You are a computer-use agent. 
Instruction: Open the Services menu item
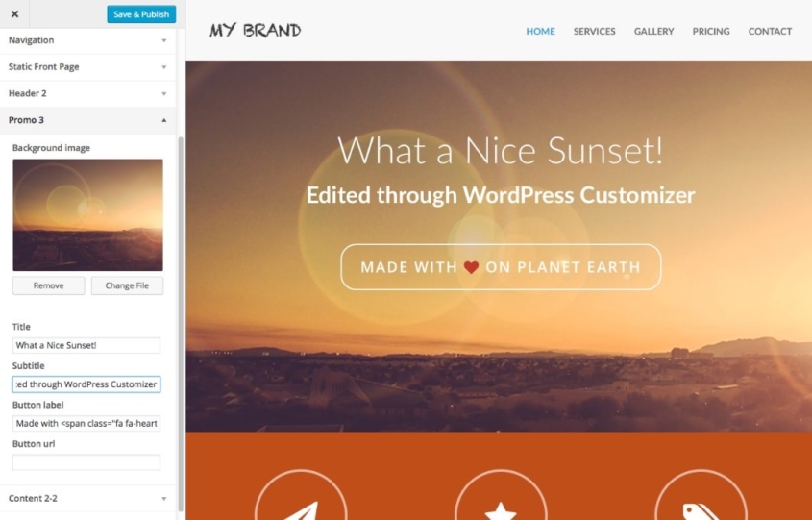point(595,31)
